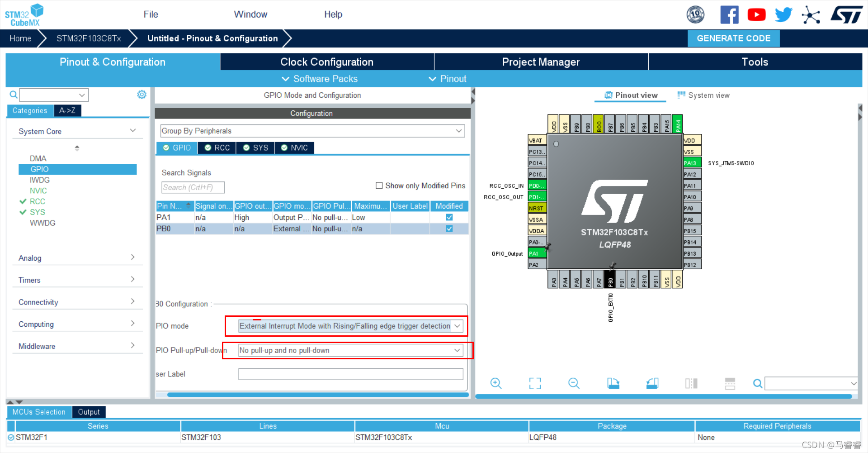Image resolution: width=868 pixels, height=453 pixels.
Task: Select IWDG in System Core list
Action: coord(40,180)
